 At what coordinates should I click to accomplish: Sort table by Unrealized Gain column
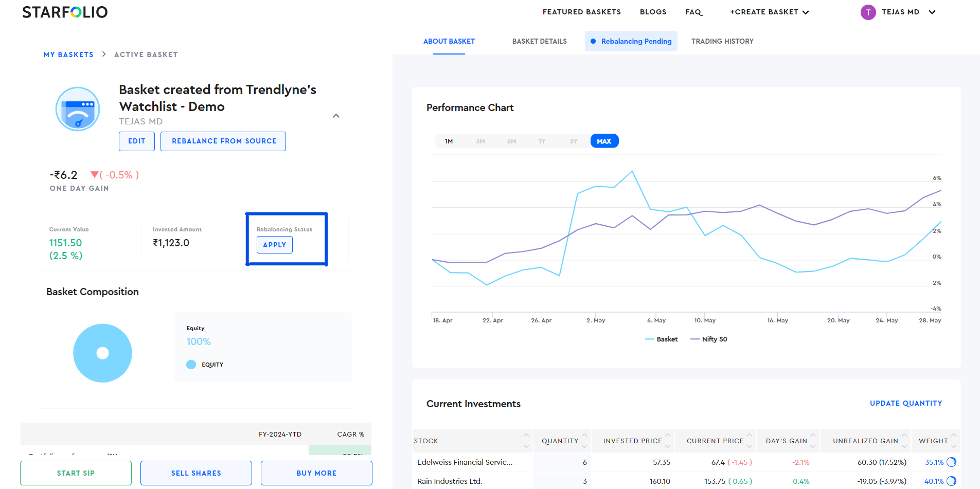865,441
